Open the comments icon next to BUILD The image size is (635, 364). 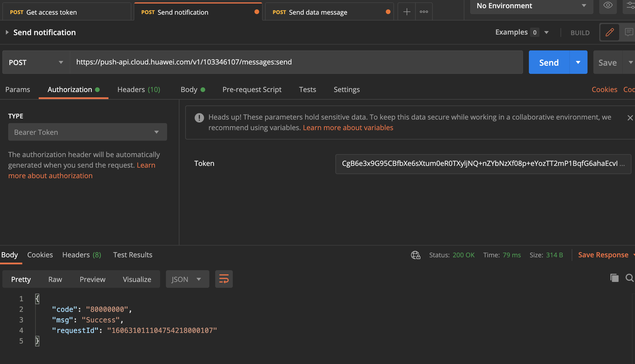pyautogui.click(x=629, y=32)
